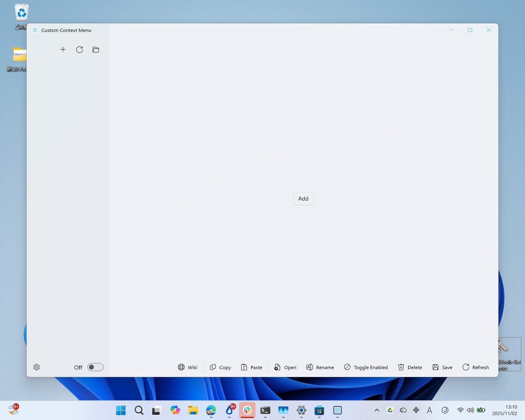This screenshot has width=525, height=420.
Task: Click the Copy action in the bottom bar
Action: [220, 367]
